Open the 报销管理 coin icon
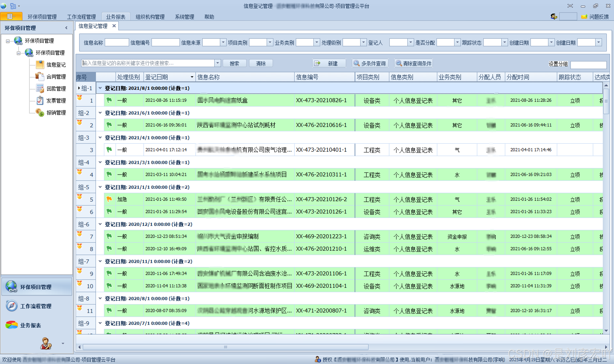This screenshot has width=614, height=364. pyautogui.click(x=40, y=113)
